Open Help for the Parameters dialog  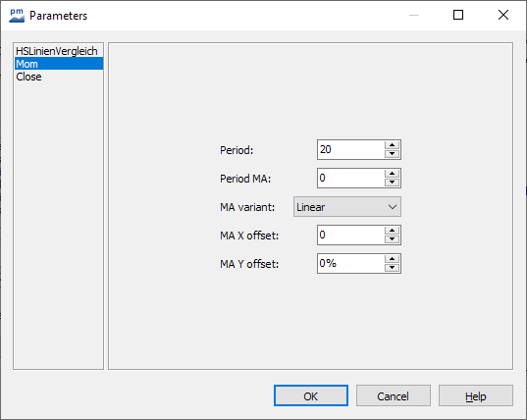(476, 395)
